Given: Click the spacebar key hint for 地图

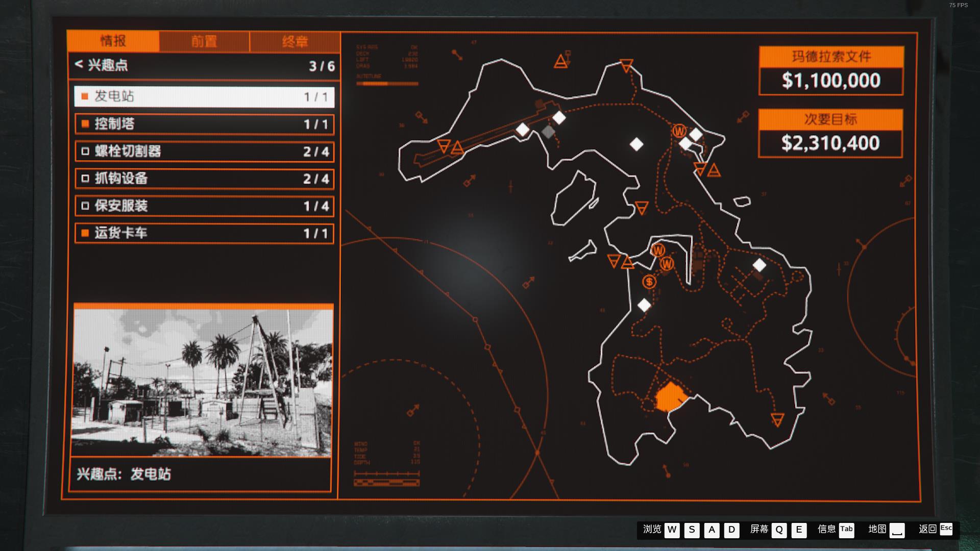Looking at the screenshot, I should point(897,530).
